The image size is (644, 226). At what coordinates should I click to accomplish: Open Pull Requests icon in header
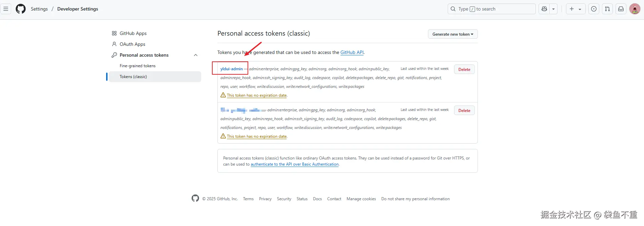607,9
